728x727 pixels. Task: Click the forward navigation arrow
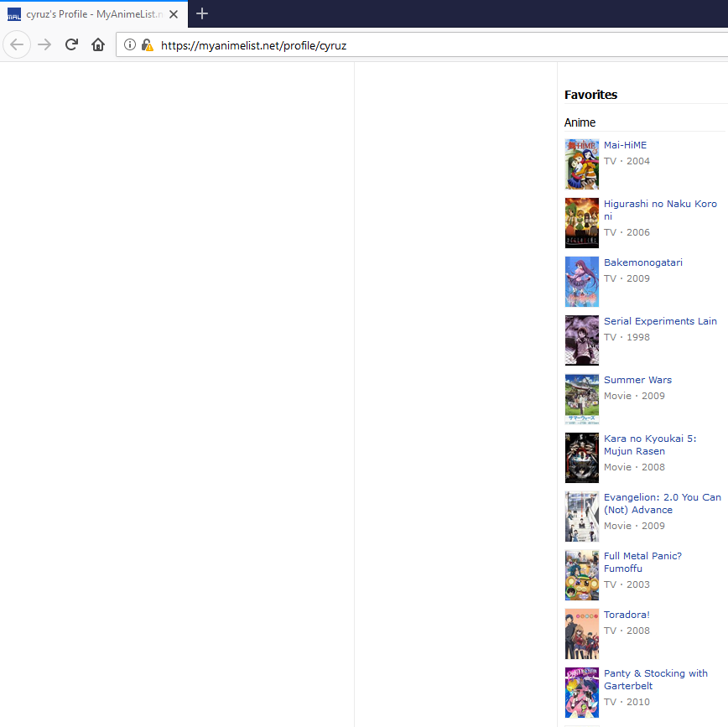pyautogui.click(x=45, y=44)
